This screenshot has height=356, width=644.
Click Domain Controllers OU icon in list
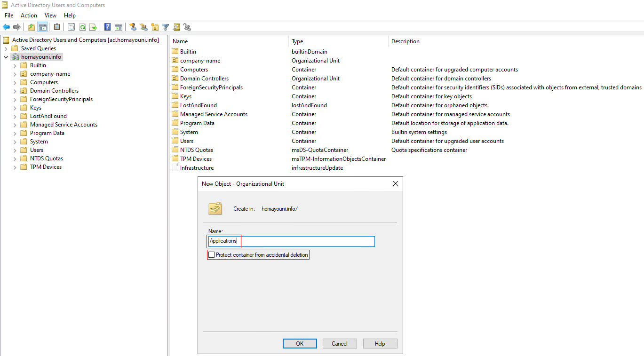(x=175, y=79)
